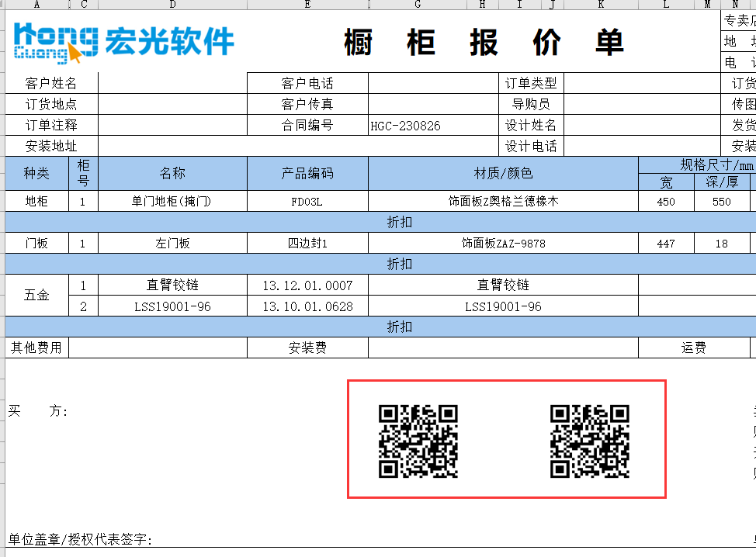Select the right QR code image

point(590,441)
